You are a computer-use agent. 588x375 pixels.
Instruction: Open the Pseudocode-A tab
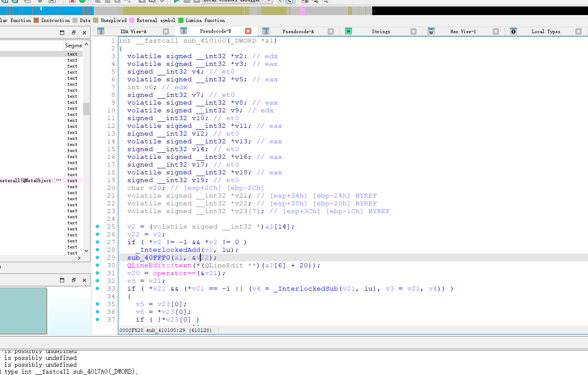298,31
